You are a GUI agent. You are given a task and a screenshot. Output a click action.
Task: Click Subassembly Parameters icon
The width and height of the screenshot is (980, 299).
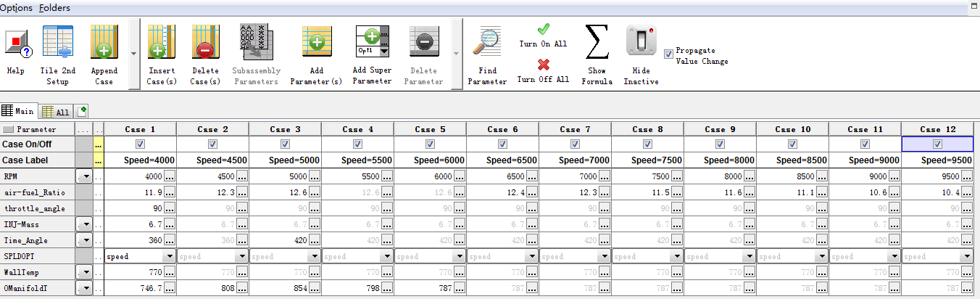[255, 43]
